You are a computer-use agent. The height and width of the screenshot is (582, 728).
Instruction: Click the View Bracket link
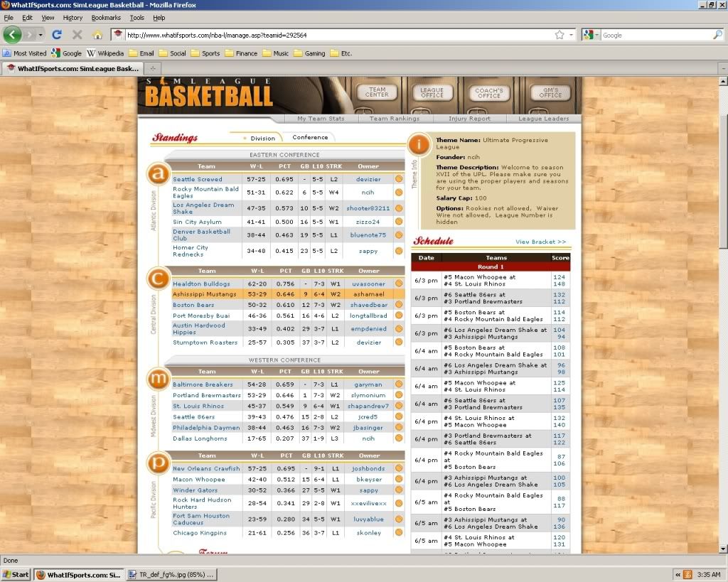[x=540, y=242]
